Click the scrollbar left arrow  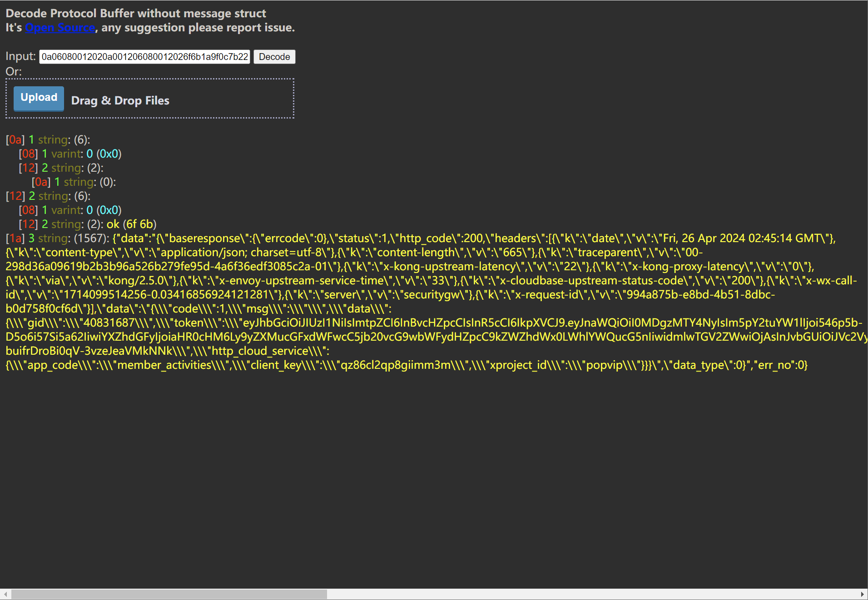pos(5,594)
